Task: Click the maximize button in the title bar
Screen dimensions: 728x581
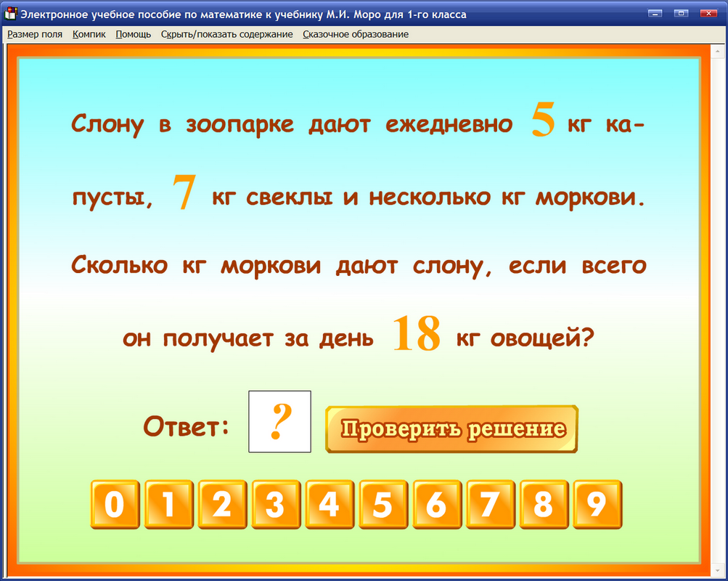Action: tap(681, 12)
